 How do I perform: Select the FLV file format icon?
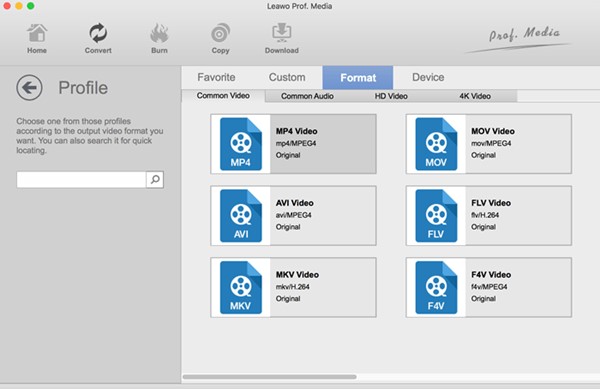(436, 216)
